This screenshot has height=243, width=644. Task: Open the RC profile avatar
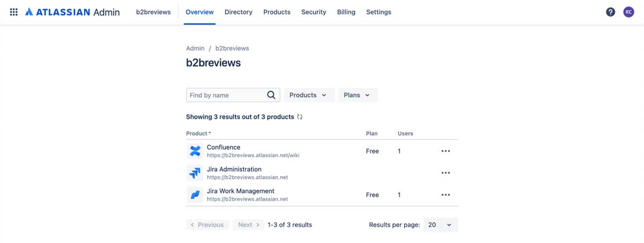tap(628, 12)
